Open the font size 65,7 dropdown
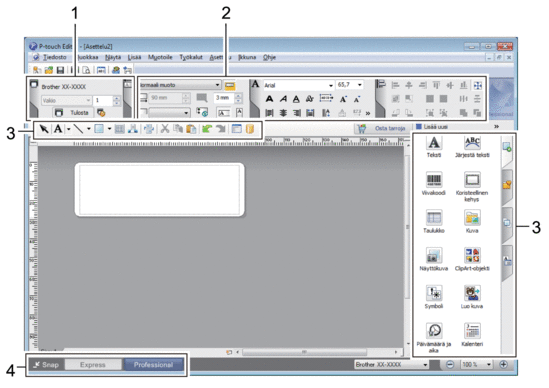This screenshot has width=549, height=388. coord(360,85)
